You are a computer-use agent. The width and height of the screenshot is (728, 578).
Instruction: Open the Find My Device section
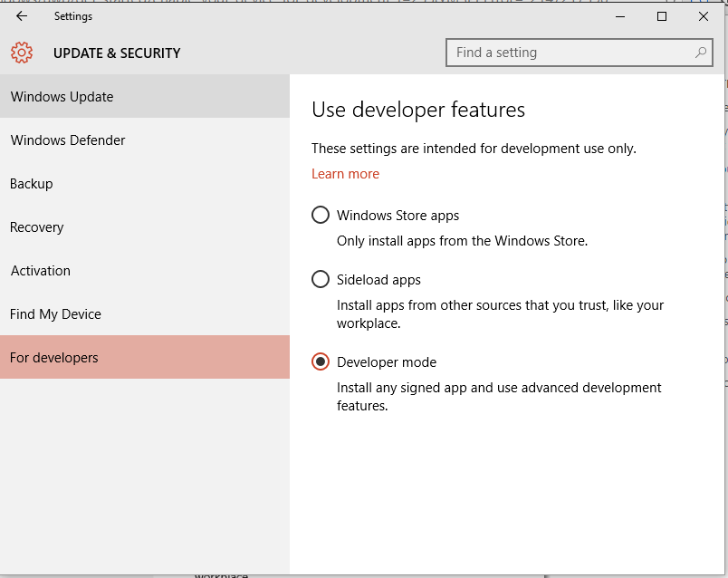click(145, 314)
